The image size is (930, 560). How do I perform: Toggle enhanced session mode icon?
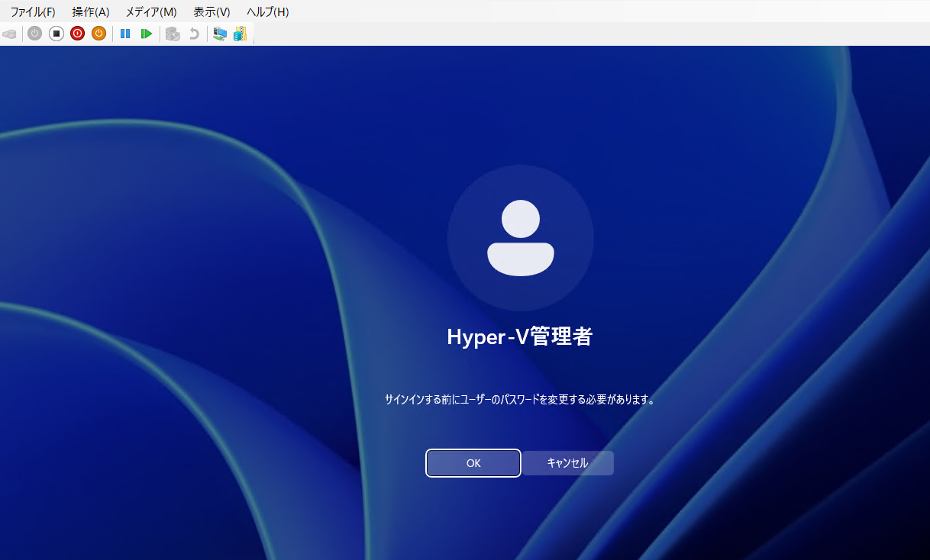click(x=220, y=34)
